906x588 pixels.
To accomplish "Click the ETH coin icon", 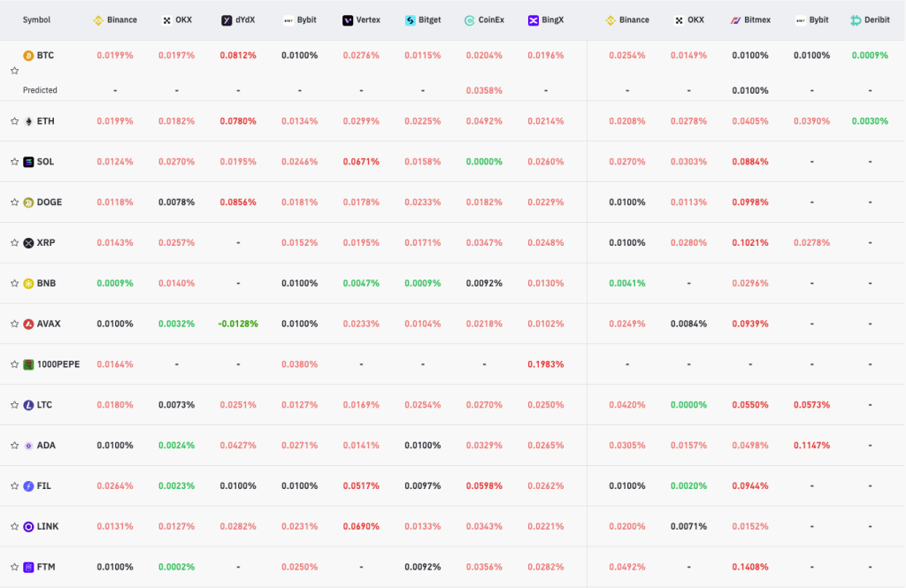I will pyautogui.click(x=28, y=121).
